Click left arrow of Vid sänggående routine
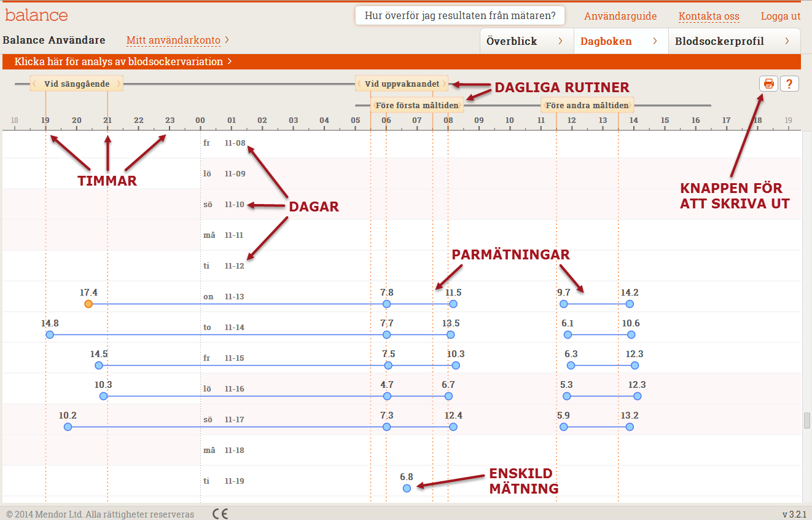 coord(35,84)
